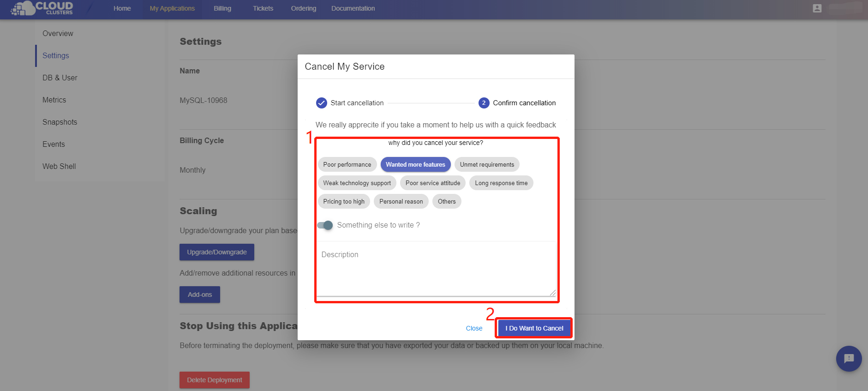Image resolution: width=868 pixels, height=391 pixels.
Task: Click the MySQL-10968 name value
Action: click(x=204, y=100)
